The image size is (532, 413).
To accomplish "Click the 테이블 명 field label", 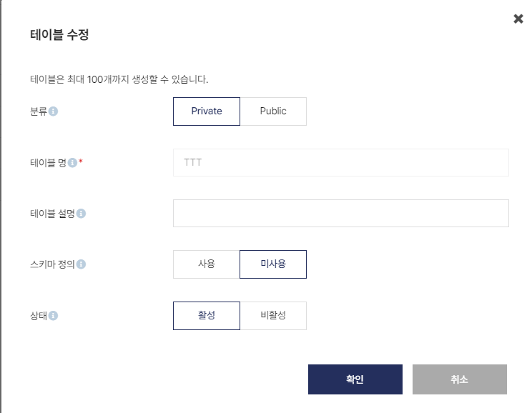I will click(x=48, y=163).
